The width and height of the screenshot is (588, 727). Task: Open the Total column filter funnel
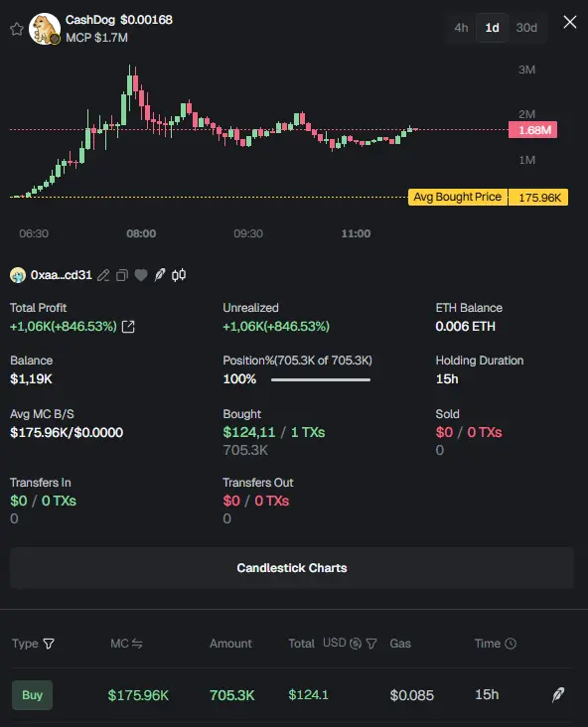(371, 644)
